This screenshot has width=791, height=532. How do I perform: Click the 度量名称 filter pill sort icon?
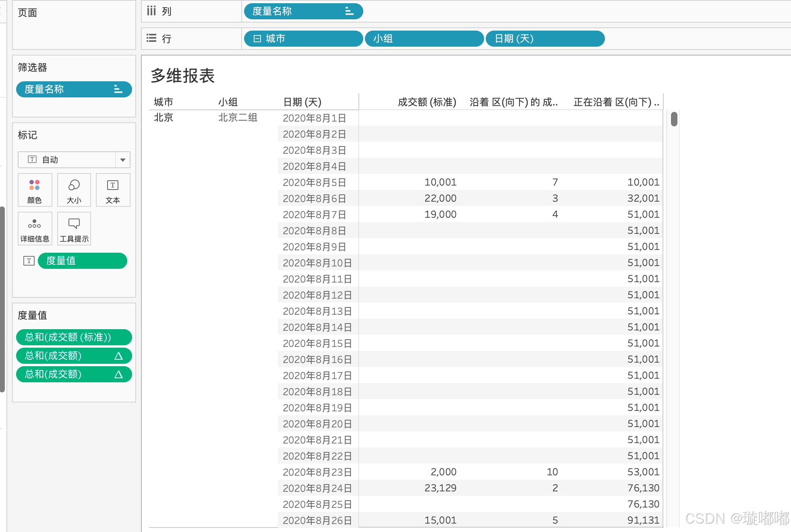coord(118,89)
